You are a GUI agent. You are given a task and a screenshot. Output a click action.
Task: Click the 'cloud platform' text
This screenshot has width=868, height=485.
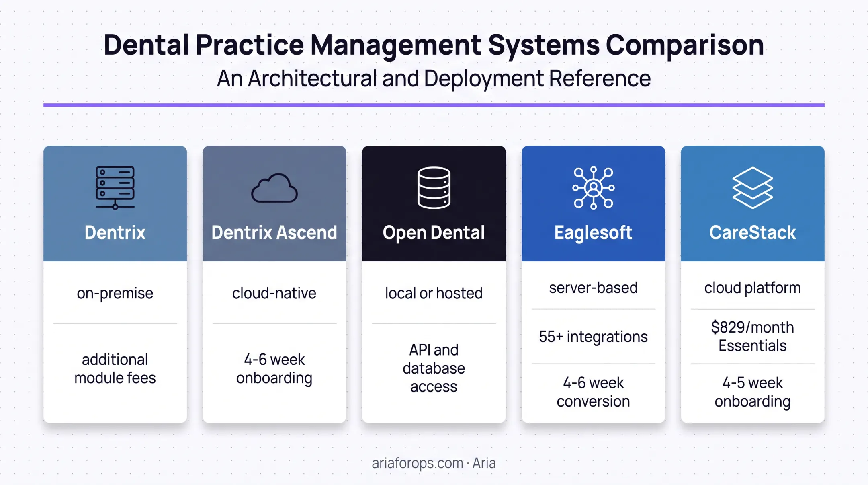coord(752,288)
